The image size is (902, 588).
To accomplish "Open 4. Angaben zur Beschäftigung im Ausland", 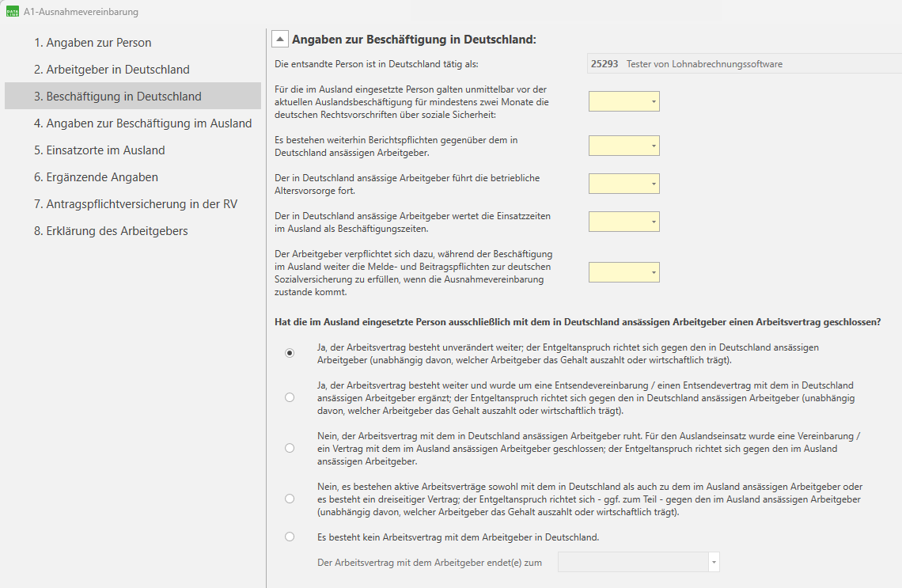I will tap(142, 123).
